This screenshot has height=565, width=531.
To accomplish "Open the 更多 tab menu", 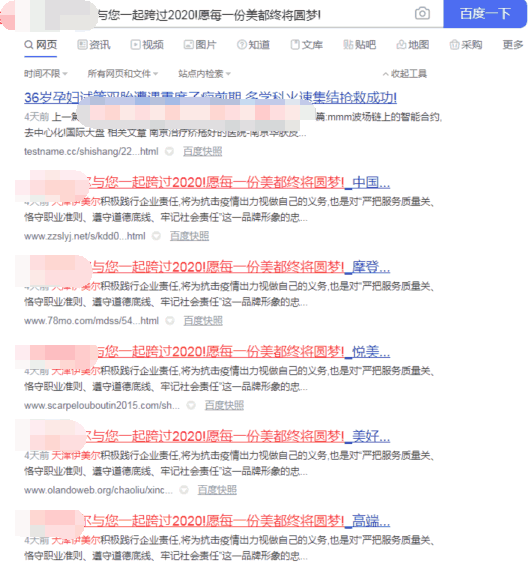I will coord(513,45).
